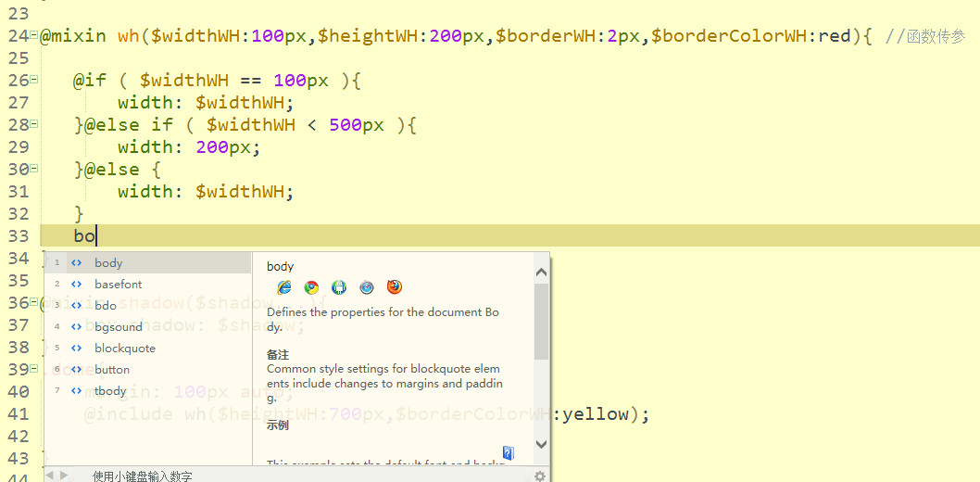Fold the @else block on line 30

(x=33, y=170)
